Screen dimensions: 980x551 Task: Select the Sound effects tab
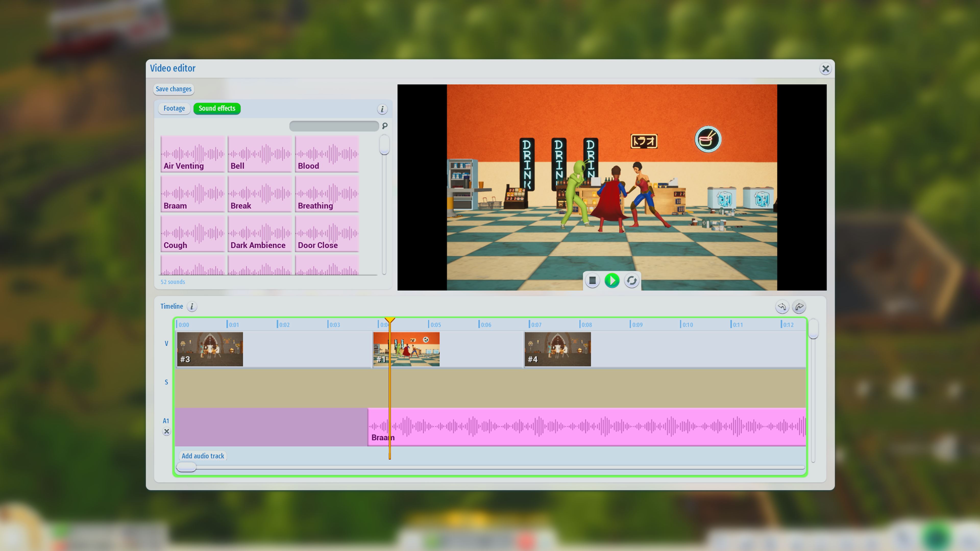(217, 108)
